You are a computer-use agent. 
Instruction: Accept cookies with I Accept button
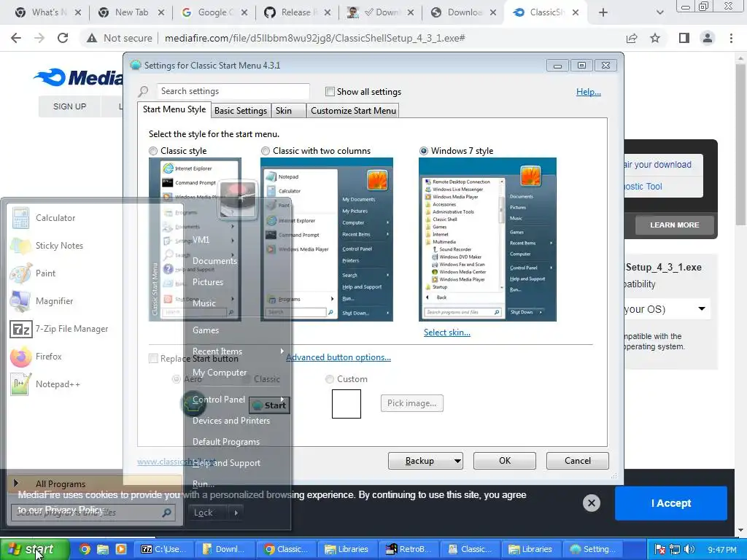(x=671, y=503)
